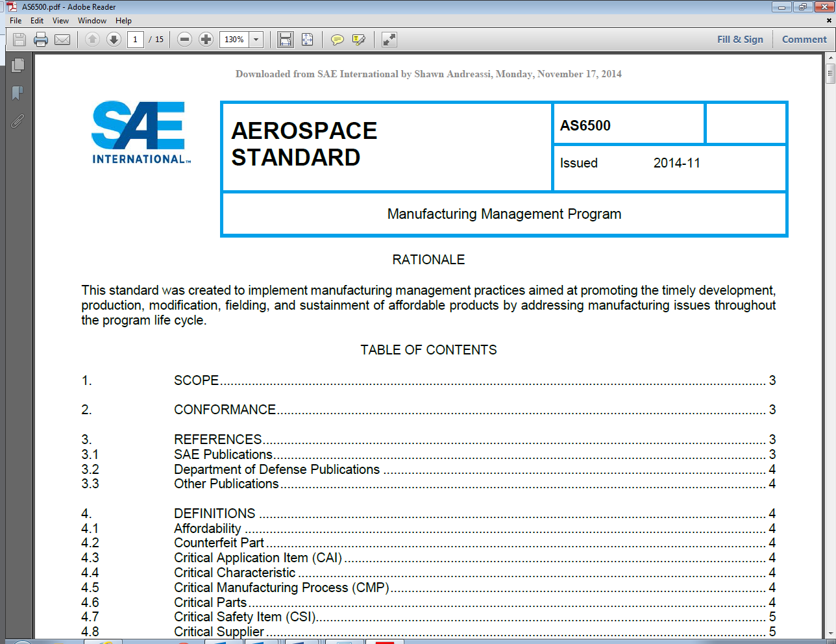The image size is (836, 644).
Task: Enable fit-width scrolling mode icon
Action: point(286,40)
